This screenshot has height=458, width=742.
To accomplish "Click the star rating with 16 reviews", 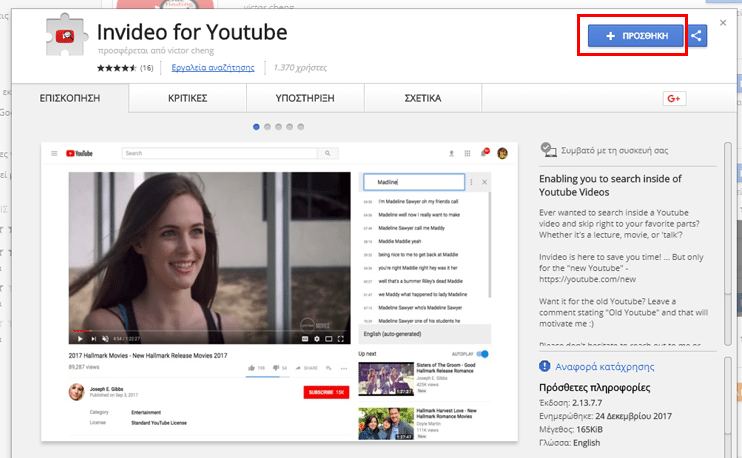I will [125, 68].
